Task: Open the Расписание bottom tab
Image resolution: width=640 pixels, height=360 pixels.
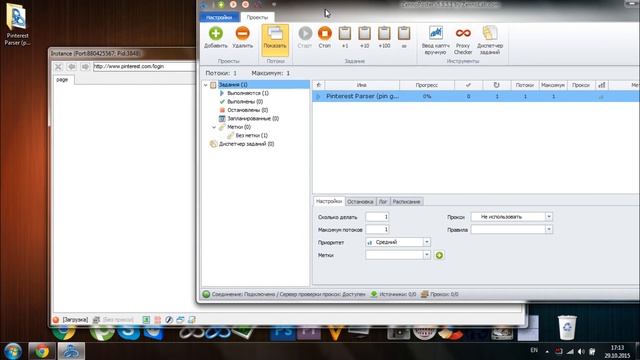Action: tap(406, 202)
